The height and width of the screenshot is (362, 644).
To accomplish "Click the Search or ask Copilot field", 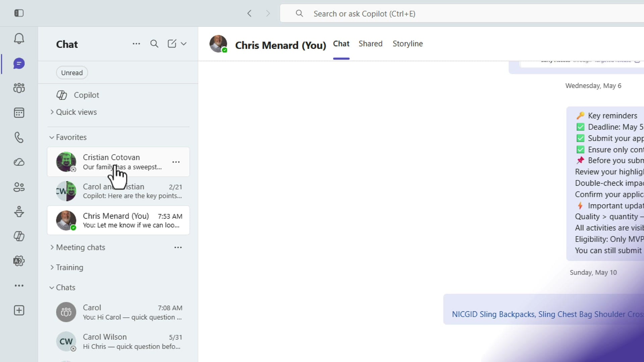I will (462, 13).
